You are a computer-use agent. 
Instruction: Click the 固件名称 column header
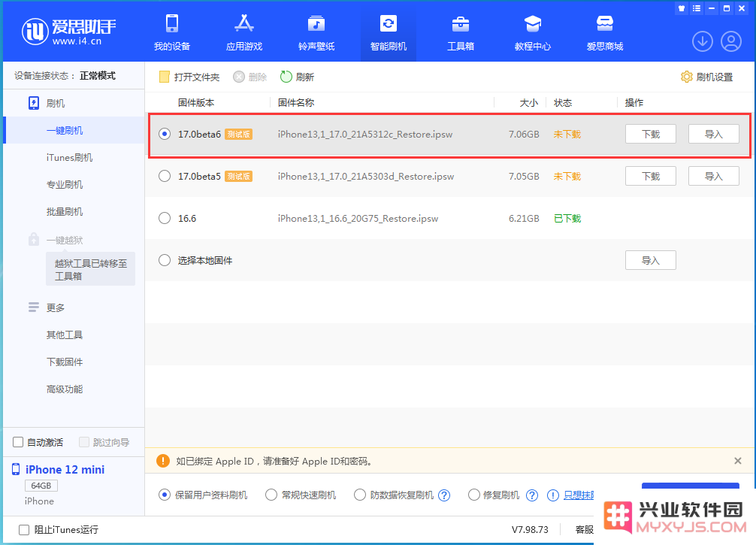tap(296, 102)
